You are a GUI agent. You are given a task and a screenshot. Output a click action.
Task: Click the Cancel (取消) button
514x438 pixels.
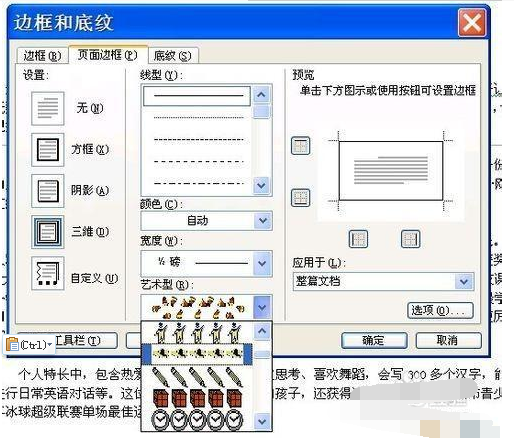click(x=448, y=340)
